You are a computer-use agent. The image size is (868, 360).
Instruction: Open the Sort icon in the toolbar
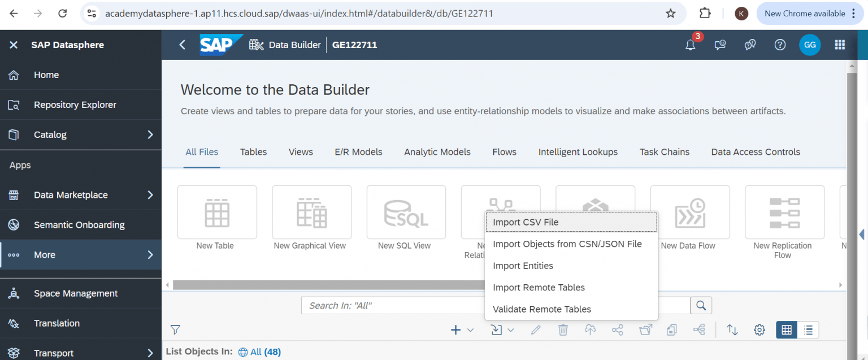732,329
